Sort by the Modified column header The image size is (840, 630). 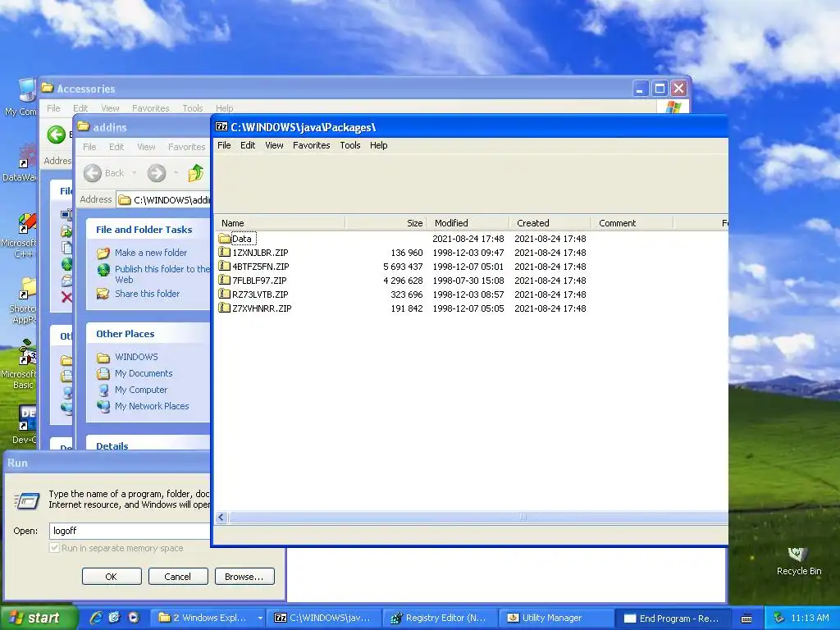click(468, 223)
